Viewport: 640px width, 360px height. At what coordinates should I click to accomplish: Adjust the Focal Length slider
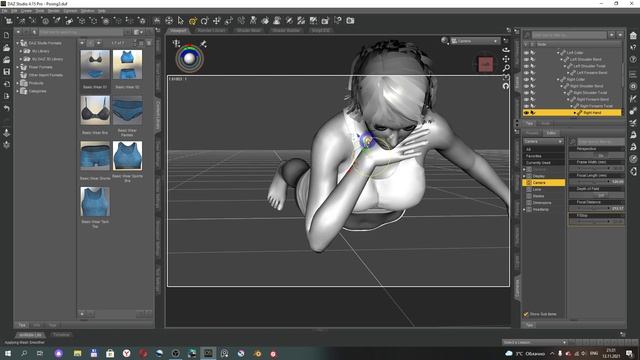pyautogui.click(x=596, y=181)
